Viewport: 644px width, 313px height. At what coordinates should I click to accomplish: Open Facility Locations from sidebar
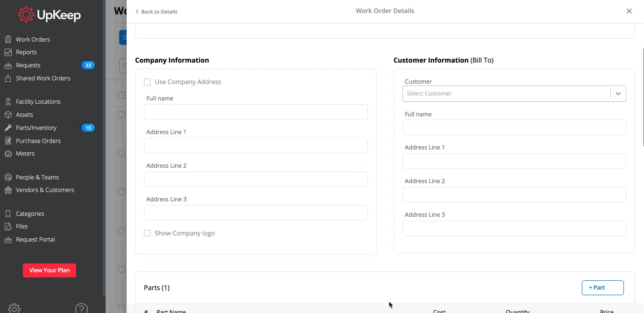click(38, 102)
